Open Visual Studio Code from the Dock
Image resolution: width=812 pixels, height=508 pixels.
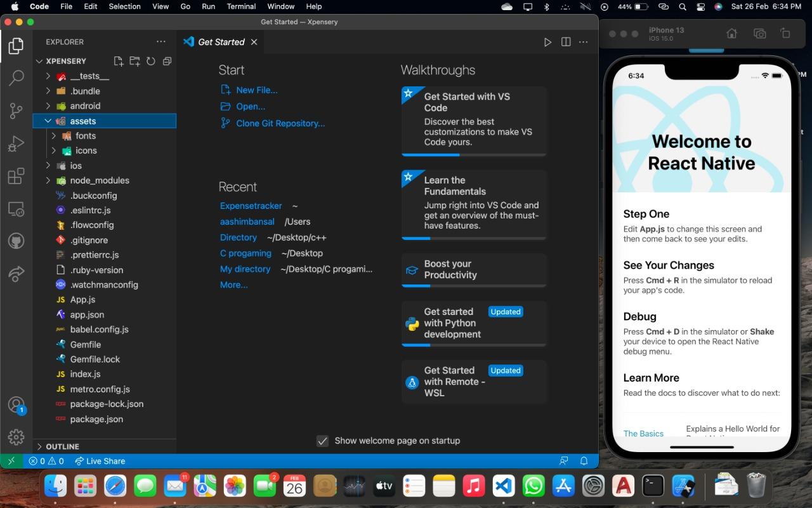click(x=504, y=486)
